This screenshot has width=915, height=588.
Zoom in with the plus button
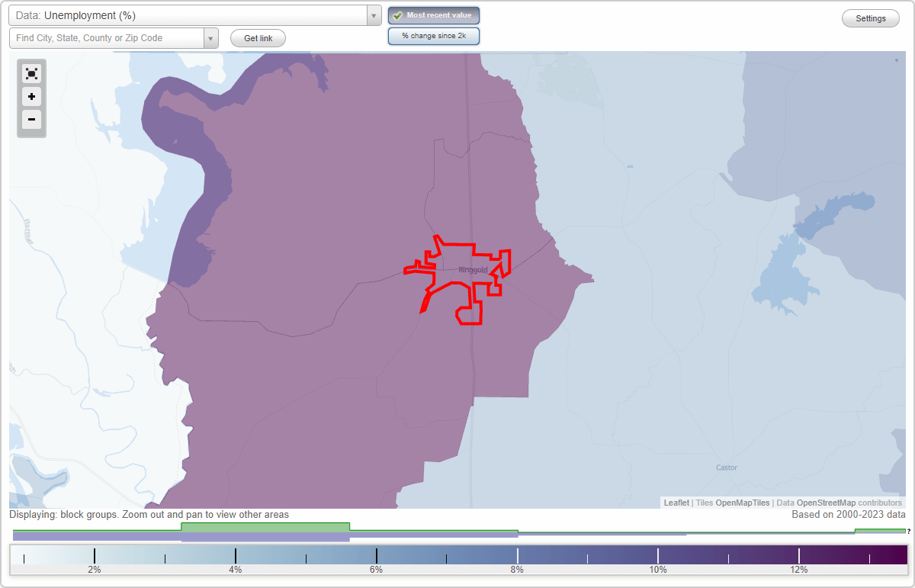(31, 97)
